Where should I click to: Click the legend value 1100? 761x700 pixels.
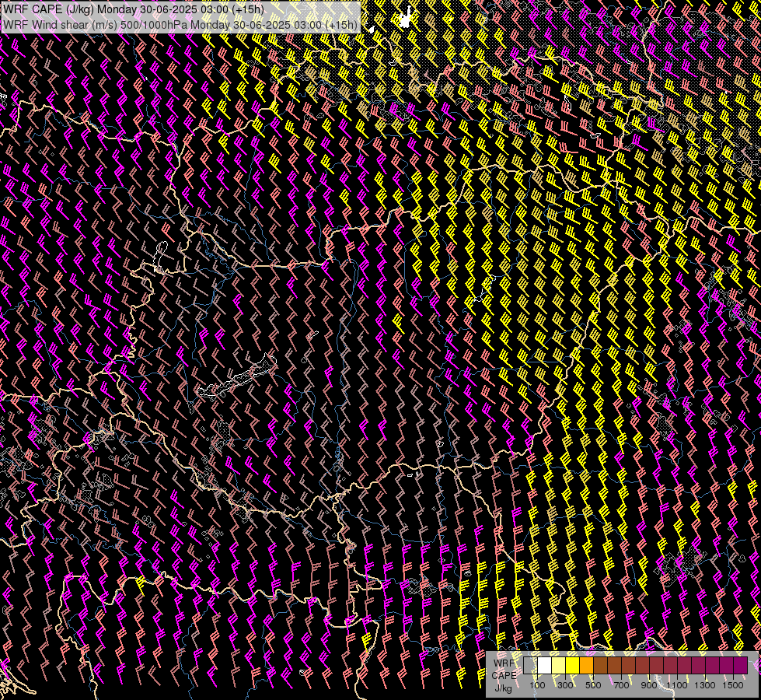pos(676,685)
